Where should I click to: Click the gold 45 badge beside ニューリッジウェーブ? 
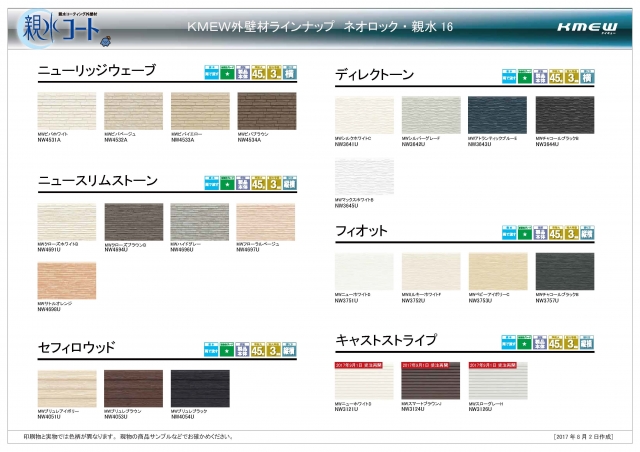point(258,72)
